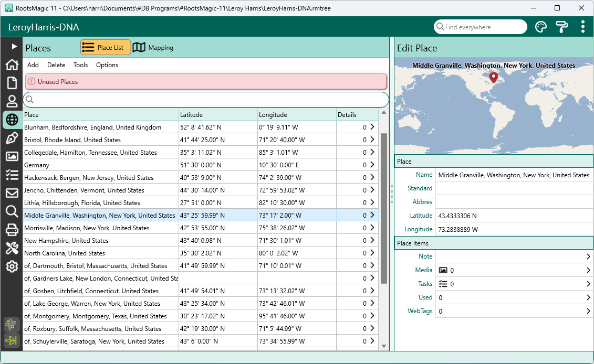The width and height of the screenshot is (594, 364).
Task: Select Bristol, Rhode Island, United States row
Action: pyautogui.click(x=201, y=140)
